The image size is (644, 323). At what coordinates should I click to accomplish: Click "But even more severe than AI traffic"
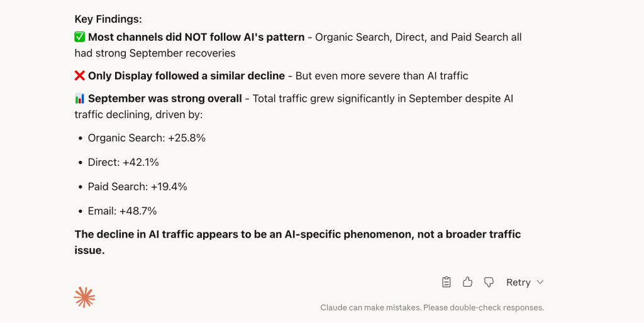pos(382,76)
